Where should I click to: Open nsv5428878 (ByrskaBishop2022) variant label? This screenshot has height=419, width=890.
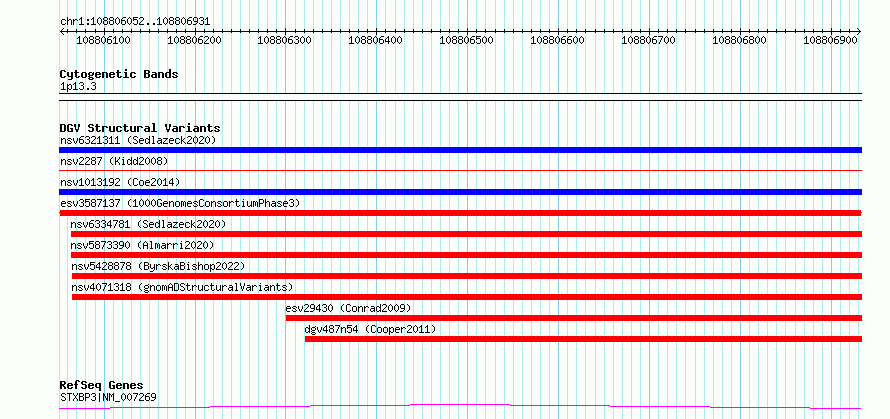(158, 266)
